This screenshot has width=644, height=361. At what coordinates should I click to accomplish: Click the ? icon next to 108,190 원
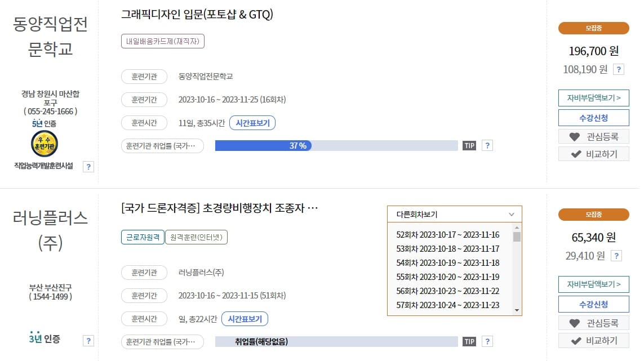click(619, 69)
